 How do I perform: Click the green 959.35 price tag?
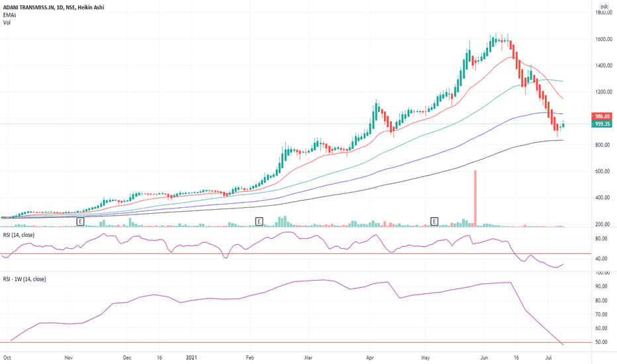[x=602, y=124]
